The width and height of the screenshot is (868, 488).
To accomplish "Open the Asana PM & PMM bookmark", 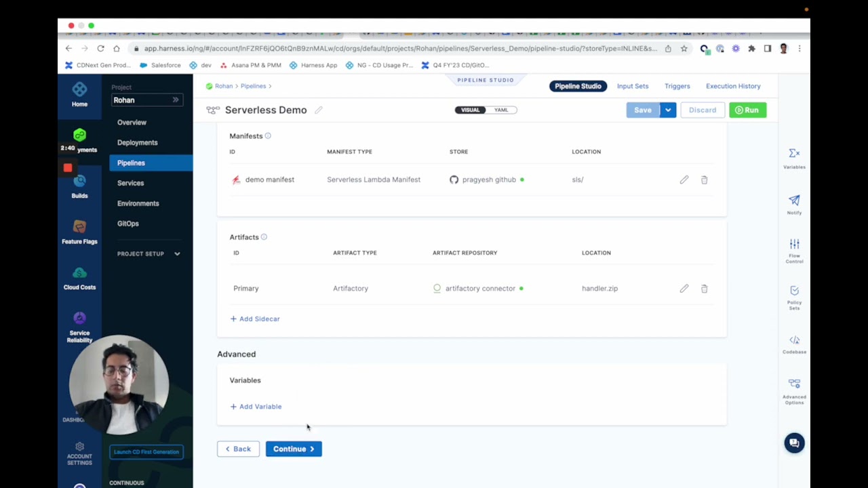I will [251, 65].
